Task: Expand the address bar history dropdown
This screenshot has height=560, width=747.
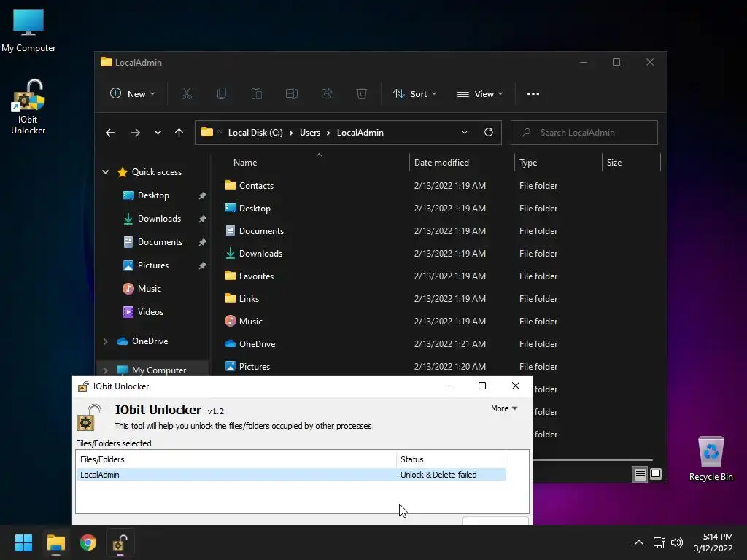Action: 465,133
